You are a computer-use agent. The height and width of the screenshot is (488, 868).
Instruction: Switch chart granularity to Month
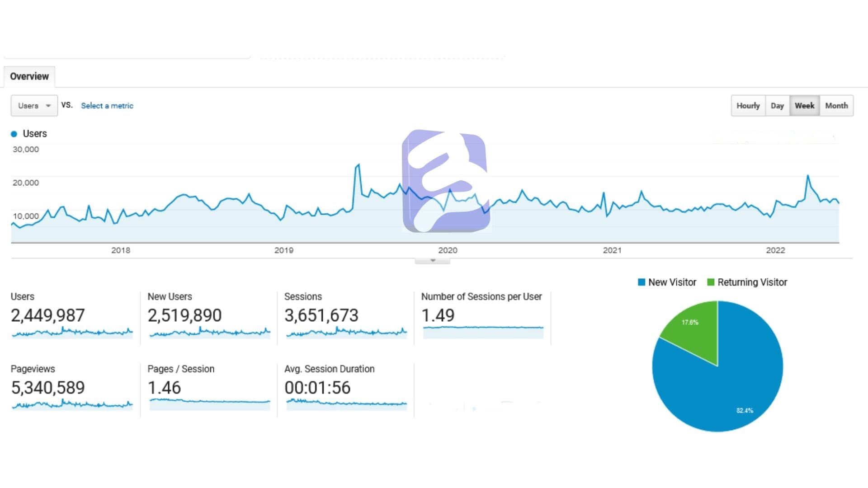pos(836,106)
